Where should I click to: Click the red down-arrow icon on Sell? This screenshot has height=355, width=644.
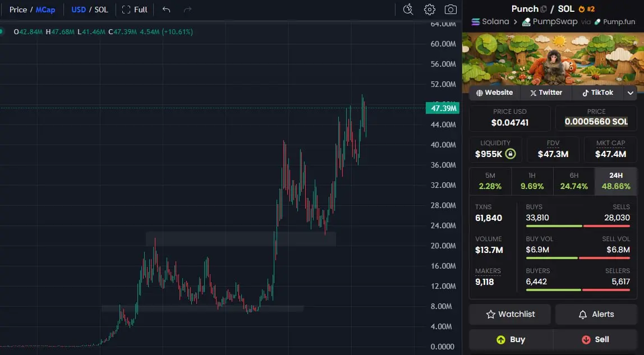(586, 339)
